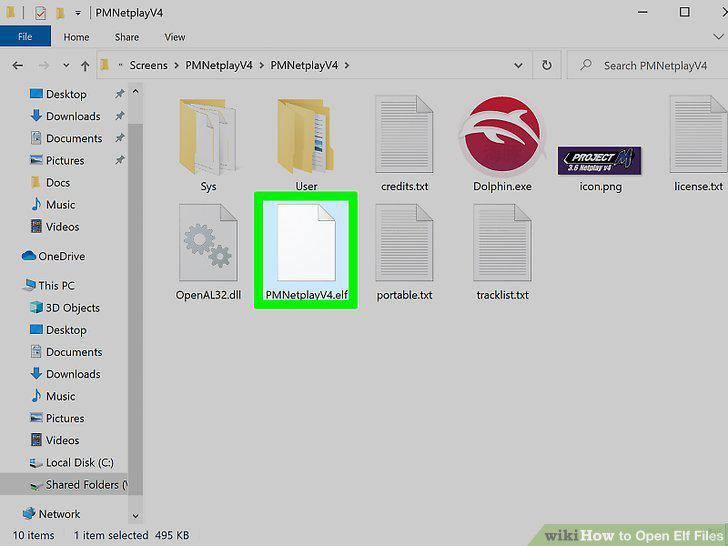Select the OpenAL32.dll file
Viewport: 728px width, 546px height.
(x=208, y=252)
